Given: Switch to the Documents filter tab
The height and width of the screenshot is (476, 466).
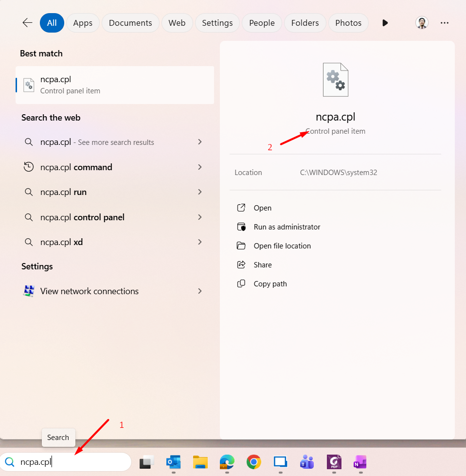Looking at the screenshot, I should pos(130,23).
